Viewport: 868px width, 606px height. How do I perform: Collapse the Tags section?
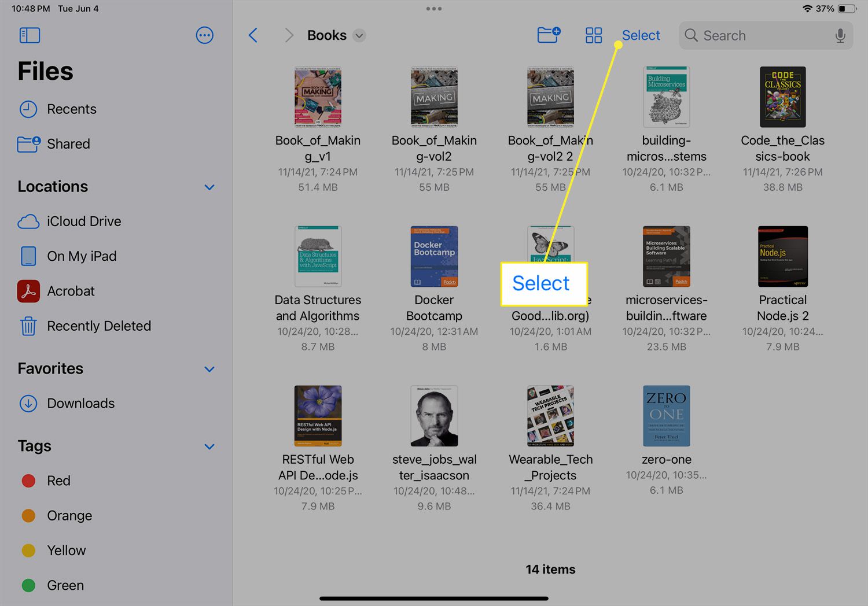209,446
